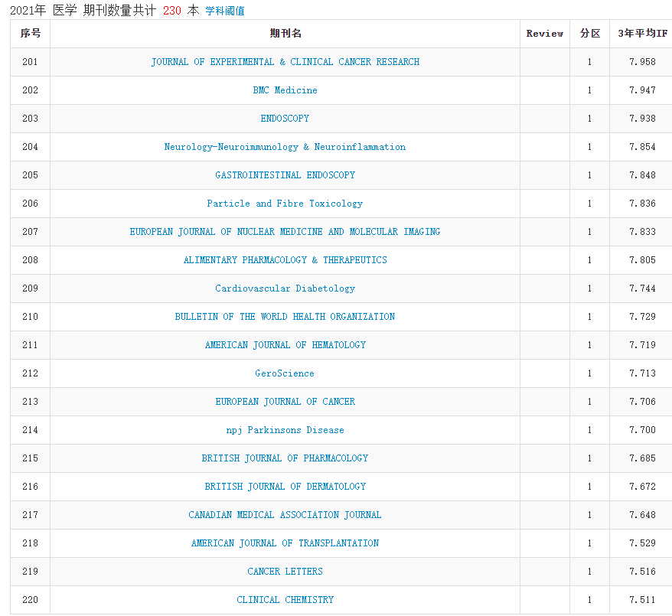Select the IF value 7.729
Image resolution: width=672 pixels, height=616 pixels.
pyautogui.click(x=642, y=316)
